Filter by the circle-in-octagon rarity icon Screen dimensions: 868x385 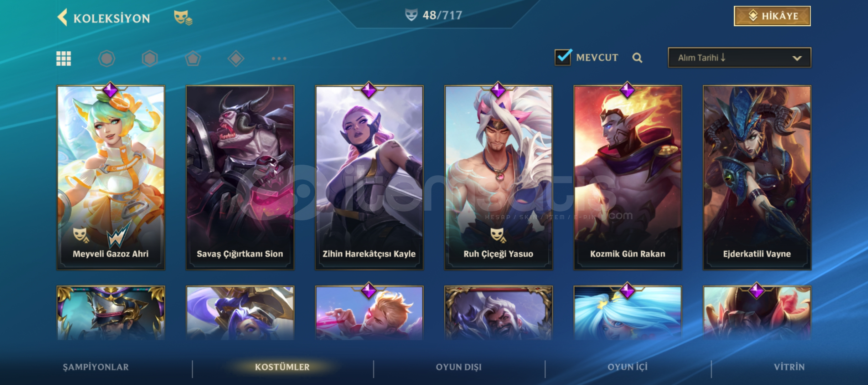click(107, 58)
